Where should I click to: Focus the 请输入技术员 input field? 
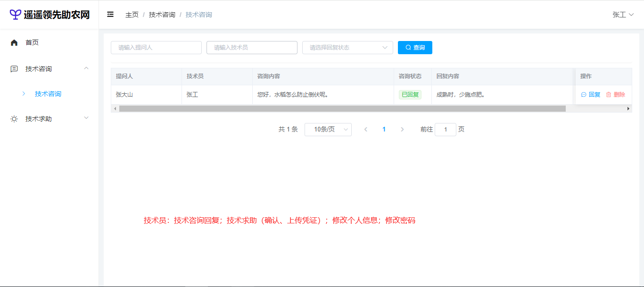(x=252, y=48)
